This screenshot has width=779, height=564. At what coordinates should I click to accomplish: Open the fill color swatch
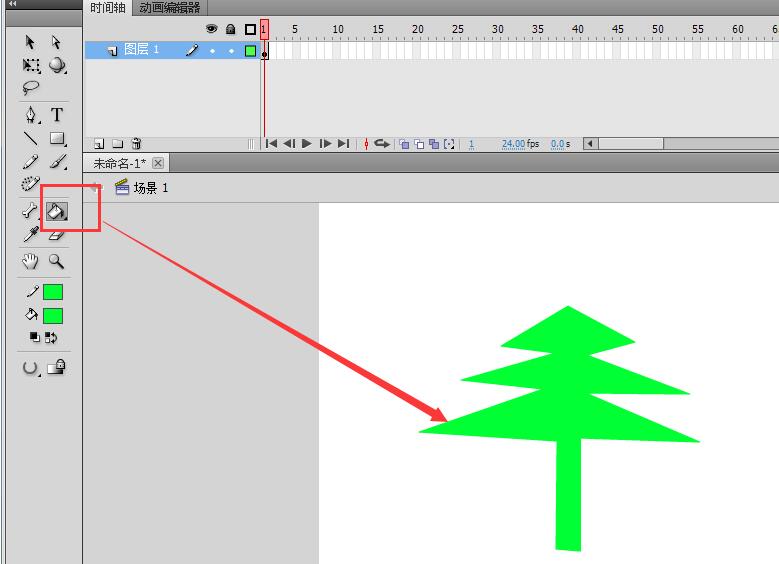53,316
